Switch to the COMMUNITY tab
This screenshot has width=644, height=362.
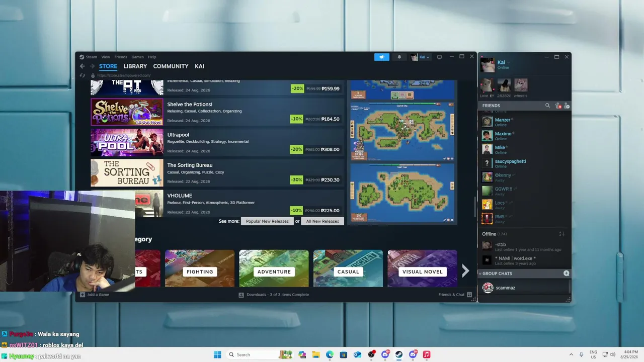pos(171,66)
